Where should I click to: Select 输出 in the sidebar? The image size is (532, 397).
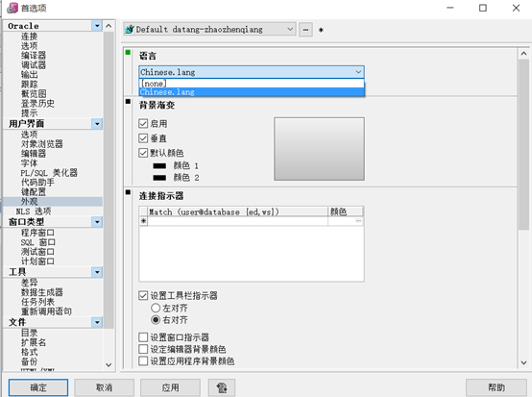tap(29, 74)
